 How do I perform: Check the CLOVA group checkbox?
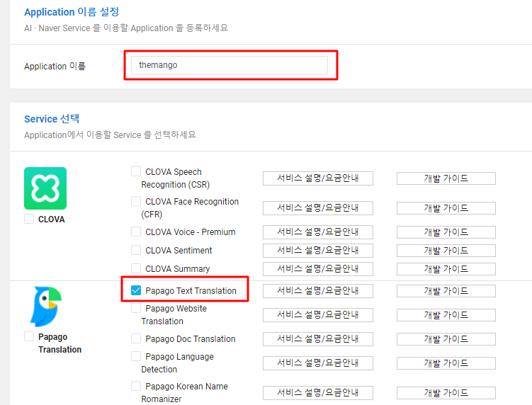pos(29,219)
